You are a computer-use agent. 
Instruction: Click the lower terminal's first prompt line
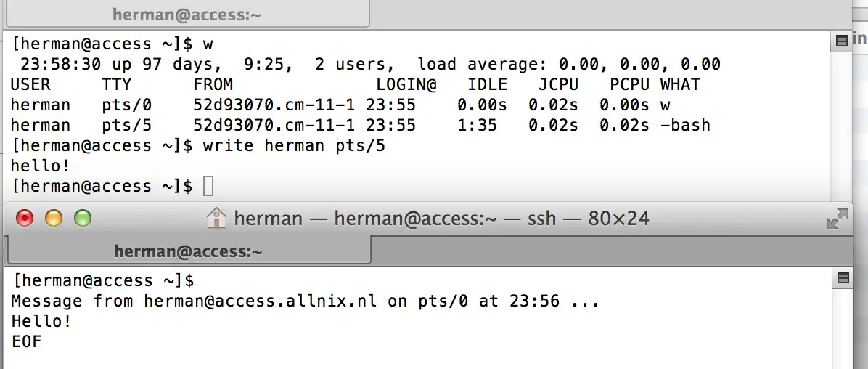tap(103, 281)
